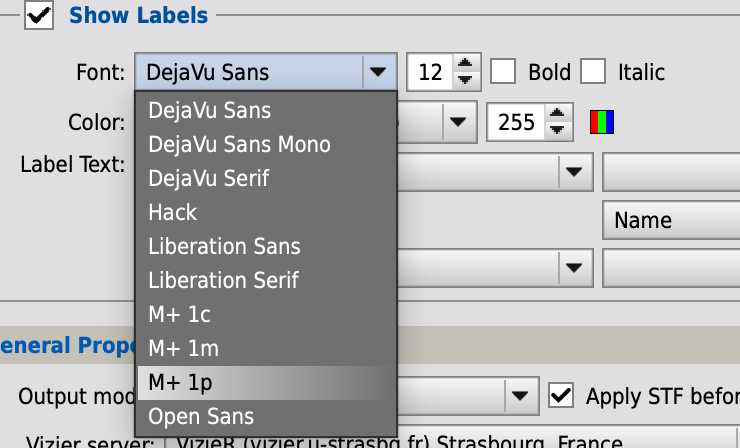Toggle Apply STF before checkbox
This screenshot has width=740, height=448.
[561, 396]
